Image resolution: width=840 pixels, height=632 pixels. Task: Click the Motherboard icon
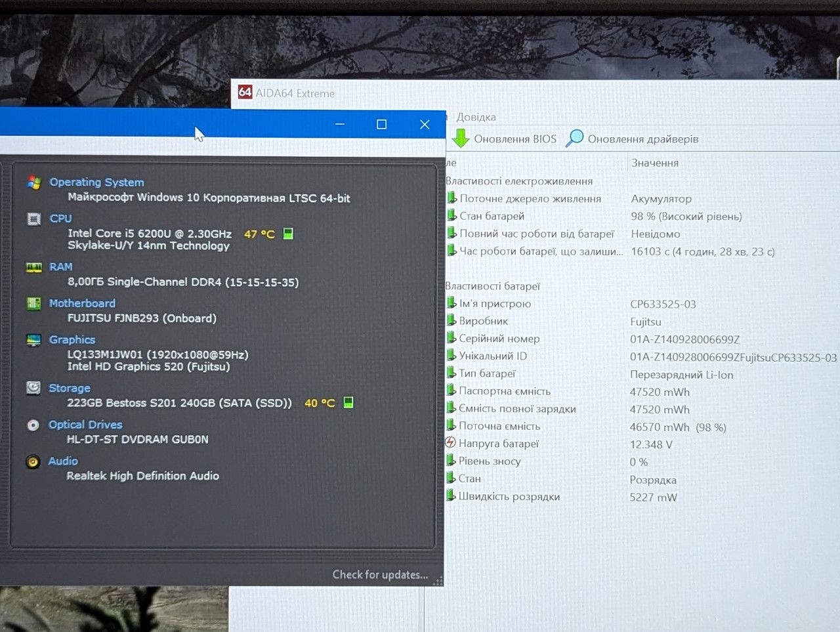pos(33,303)
